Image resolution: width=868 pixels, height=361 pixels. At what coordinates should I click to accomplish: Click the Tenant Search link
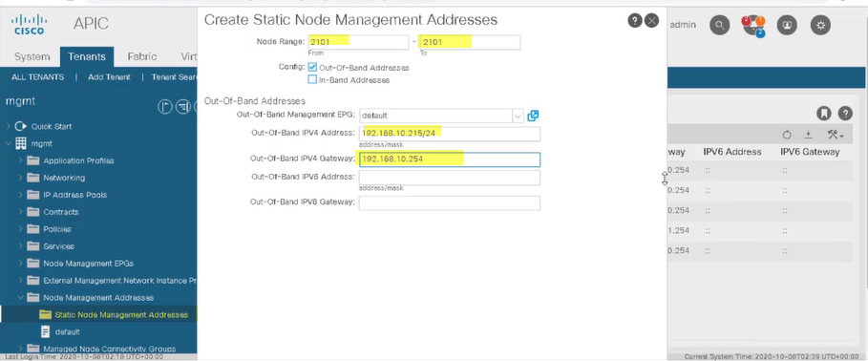(174, 77)
